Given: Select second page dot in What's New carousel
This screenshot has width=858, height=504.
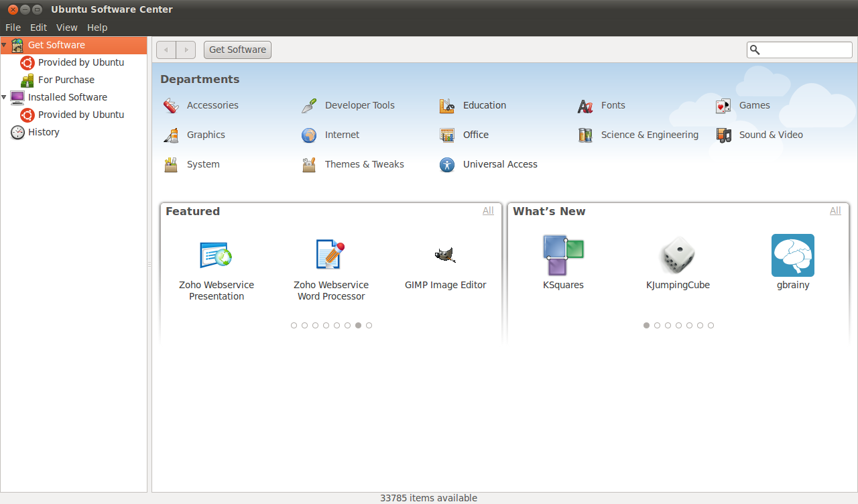Looking at the screenshot, I should point(657,325).
